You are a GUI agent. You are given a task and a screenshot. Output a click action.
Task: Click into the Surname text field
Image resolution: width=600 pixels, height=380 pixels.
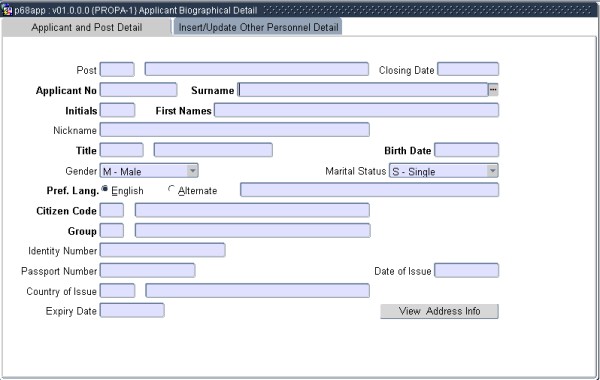363,90
